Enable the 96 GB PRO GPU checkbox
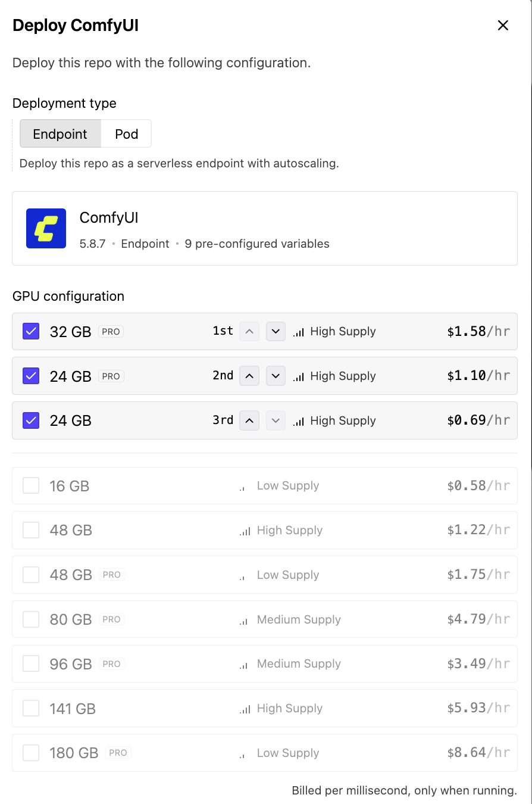The height and width of the screenshot is (804, 532). pos(31,663)
